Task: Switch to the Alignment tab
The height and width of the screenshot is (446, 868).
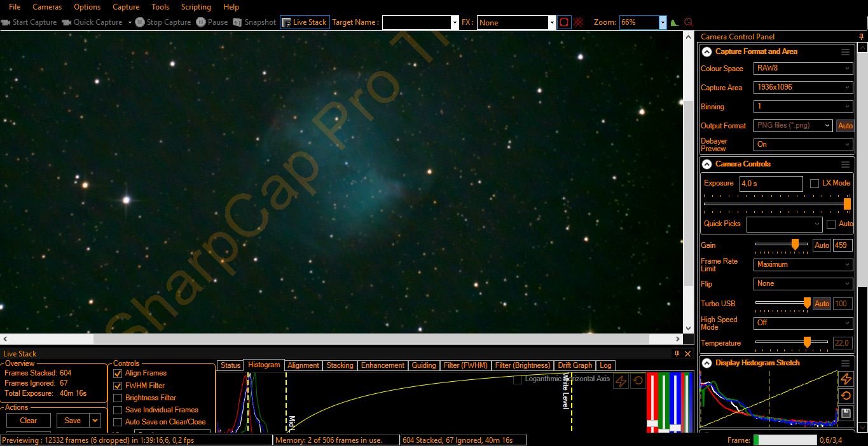Action: click(303, 365)
